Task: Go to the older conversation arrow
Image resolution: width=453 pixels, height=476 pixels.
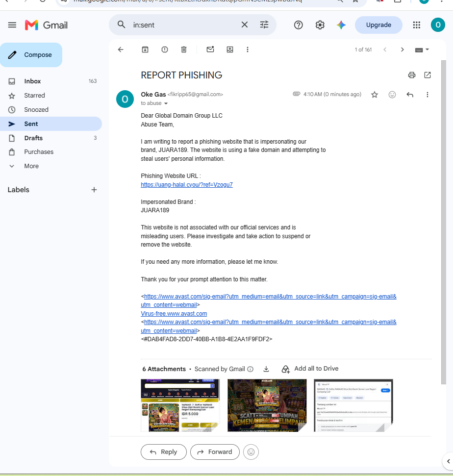Action: click(x=403, y=50)
